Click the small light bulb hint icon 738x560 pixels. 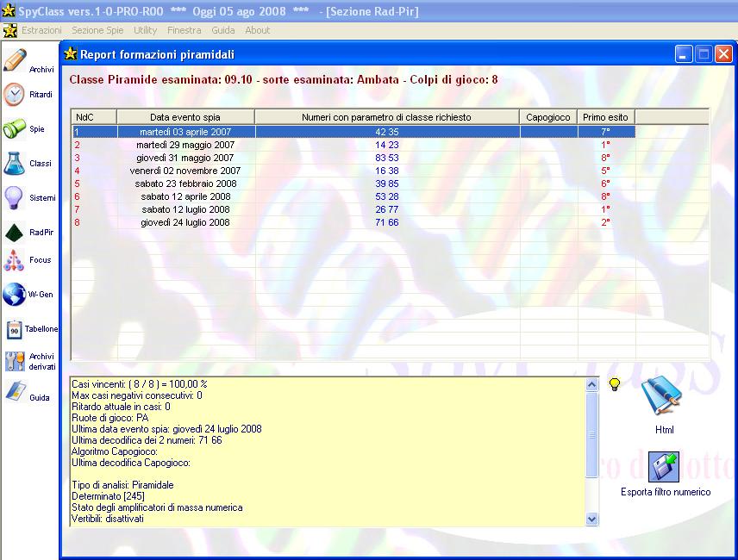(x=616, y=384)
